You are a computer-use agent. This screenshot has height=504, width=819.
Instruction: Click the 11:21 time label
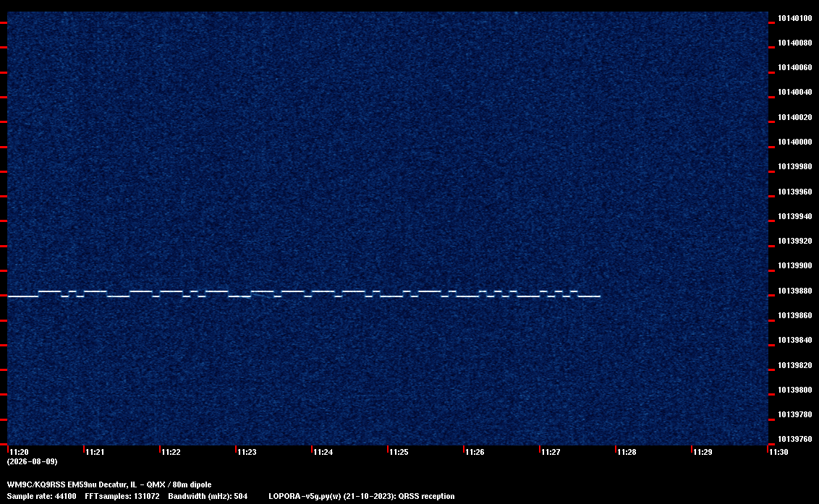pyautogui.click(x=95, y=452)
